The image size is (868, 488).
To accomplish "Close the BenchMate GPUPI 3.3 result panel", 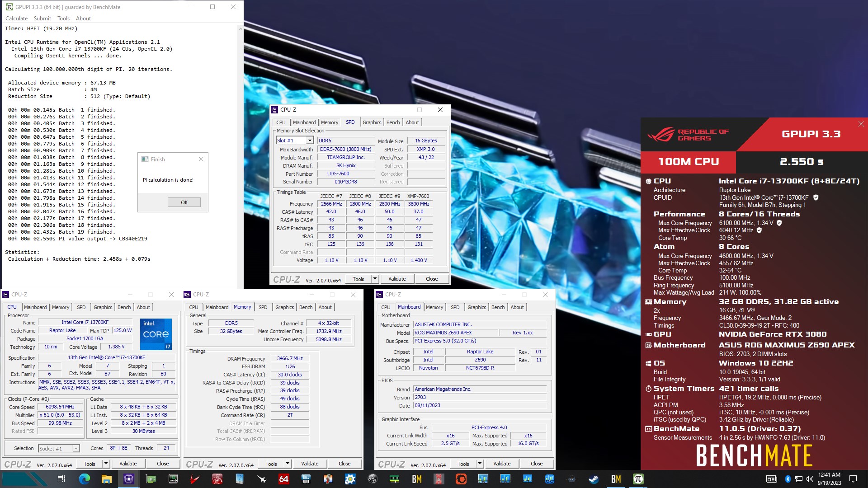I will click(x=861, y=124).
